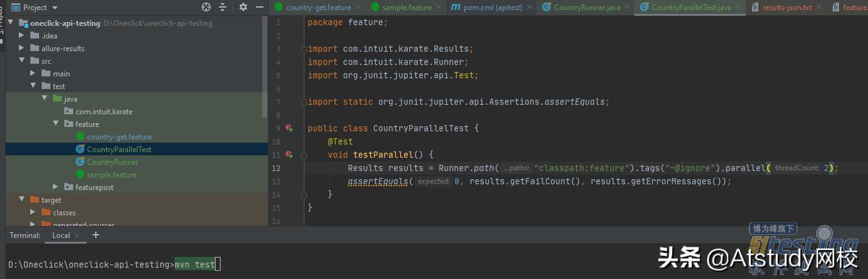Open Project panel settings gear

point(243,7)
